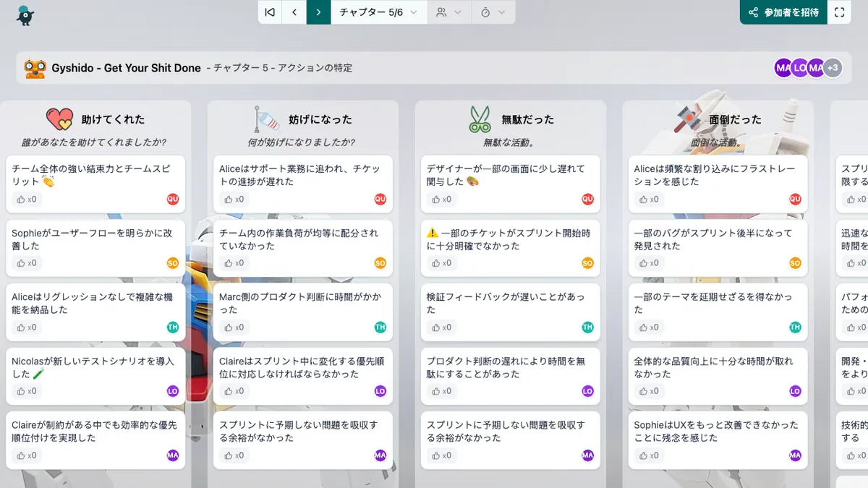Click the heart icon of 助けてくれた column
This screenshot has height=488, width=868.
click(59, 119)
